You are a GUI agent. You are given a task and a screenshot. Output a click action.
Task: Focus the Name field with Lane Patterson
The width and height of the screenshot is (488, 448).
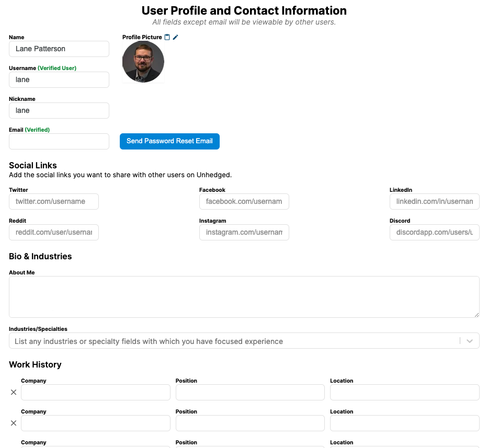pyautogui.click(x=59, y=49)
